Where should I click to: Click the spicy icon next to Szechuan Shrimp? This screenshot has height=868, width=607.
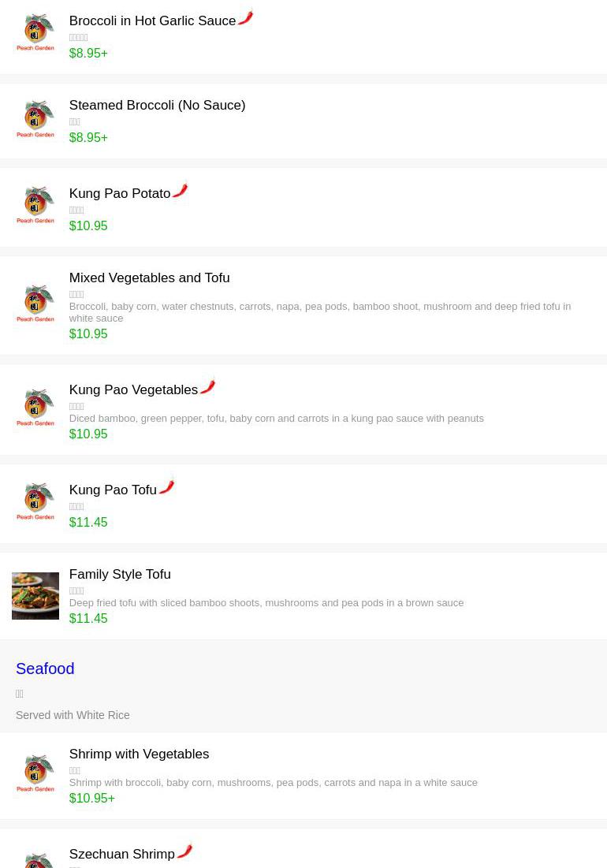tap(184, 851)
